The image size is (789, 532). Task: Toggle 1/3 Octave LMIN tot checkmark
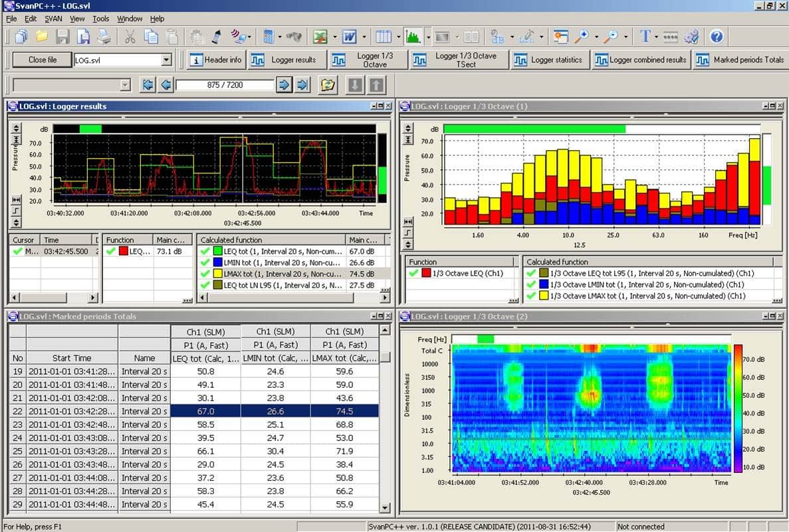pos(530,284)
